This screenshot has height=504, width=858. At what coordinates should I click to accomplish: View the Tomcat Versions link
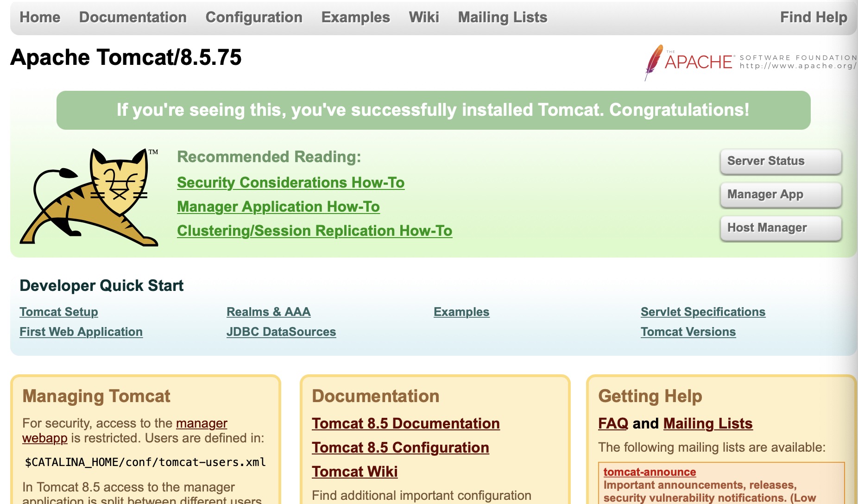pos(688,332)
